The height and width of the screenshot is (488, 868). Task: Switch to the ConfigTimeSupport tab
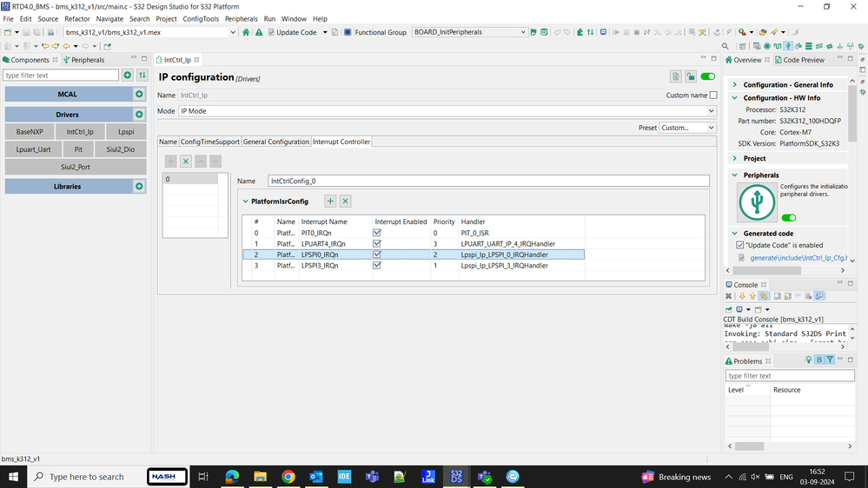209,142
